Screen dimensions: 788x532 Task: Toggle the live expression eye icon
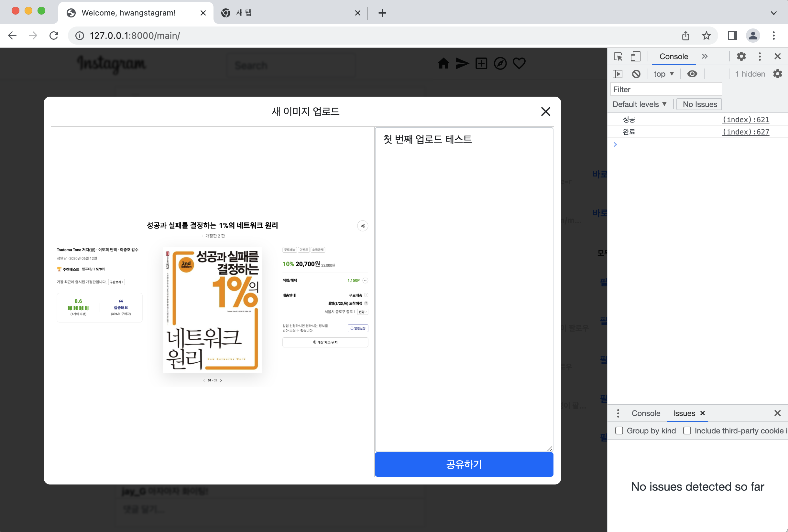[x=692, y=74]
